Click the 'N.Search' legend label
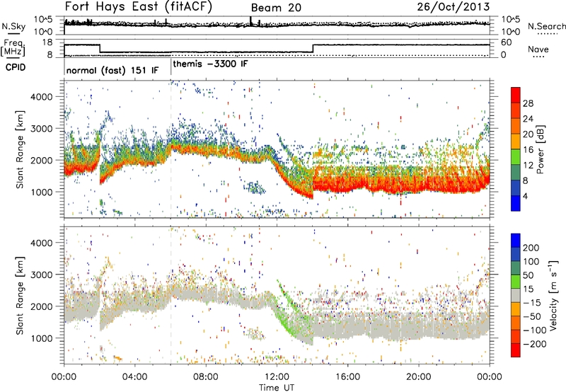566x392 pixels. click(546, 26)
